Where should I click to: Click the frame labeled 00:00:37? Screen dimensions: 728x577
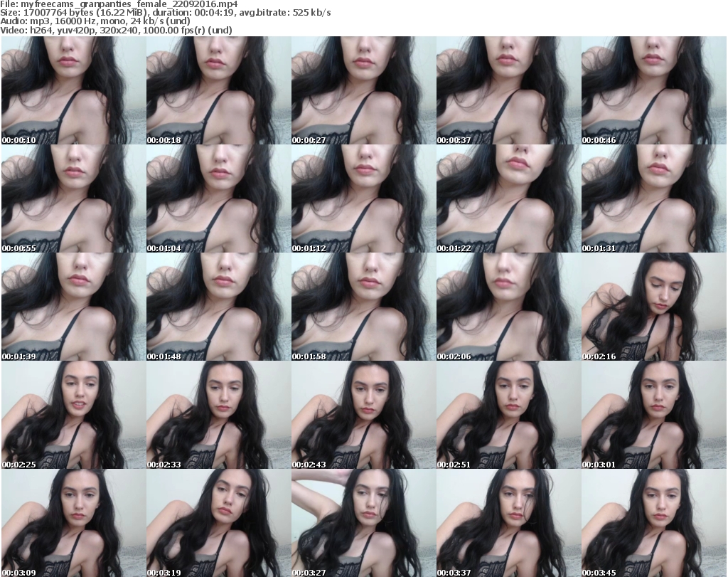508,90
